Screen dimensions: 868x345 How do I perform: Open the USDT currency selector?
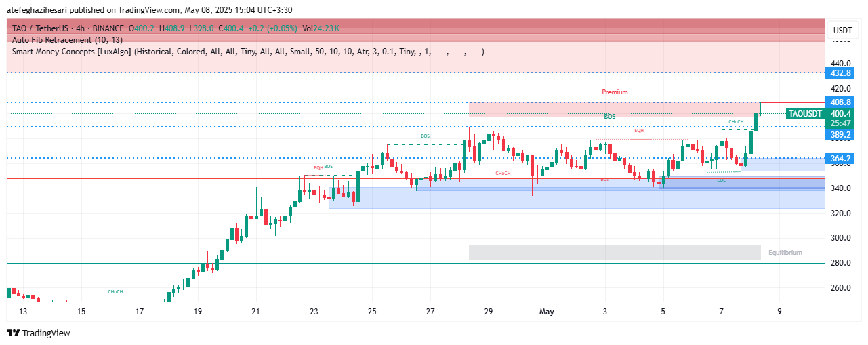click(x=842, y=31)
